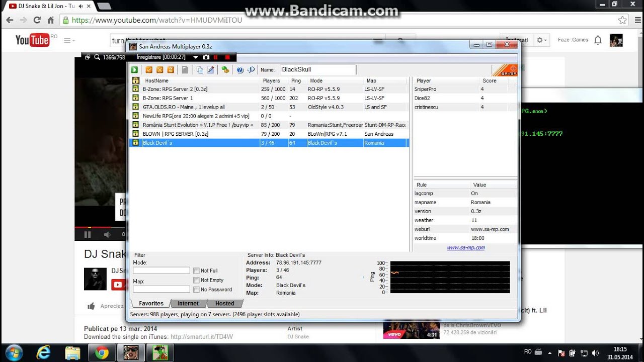
Task: Select the GTA.OLDS.RO - Maine server row
Action: click(270, 107)
